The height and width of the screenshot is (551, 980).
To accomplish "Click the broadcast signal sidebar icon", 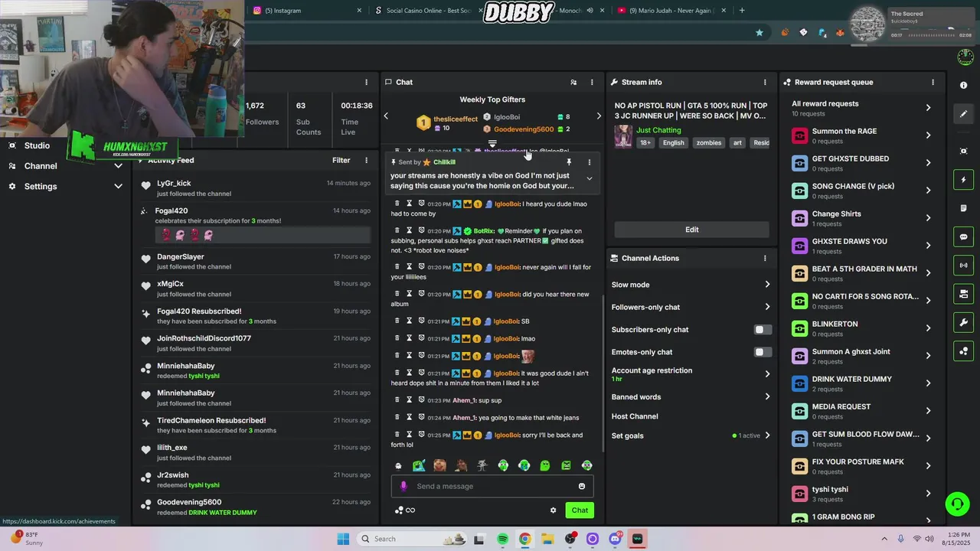I will point(964,266).
